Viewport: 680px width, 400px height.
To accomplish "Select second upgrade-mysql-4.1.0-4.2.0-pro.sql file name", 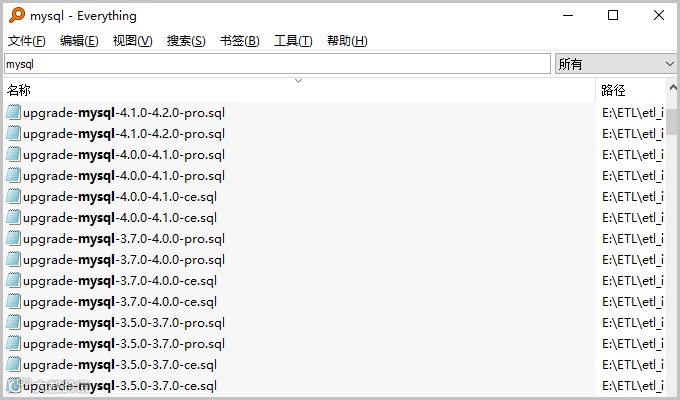I will tap(124, 134).
